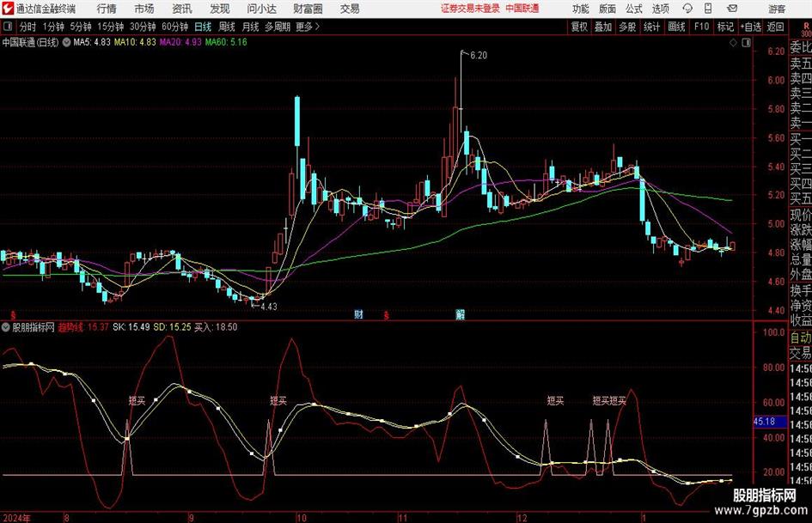Click the 买入: 18.50 indicator value
This screenshot has height=523, width=812.
point(216,327)
